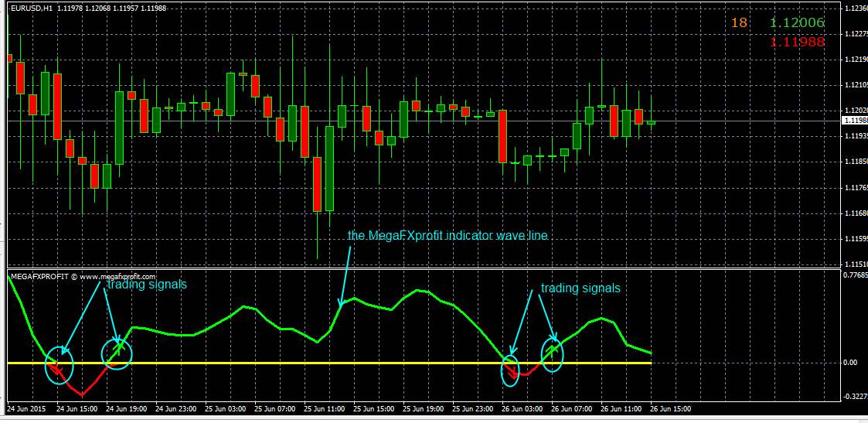Click 'the MegaFXprofit indicator wave line' annotation
This screenshot has width=868, height=423.
448,236
